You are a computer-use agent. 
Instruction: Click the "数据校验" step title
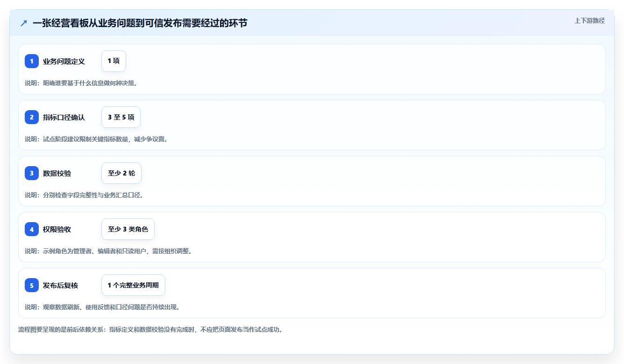(57, 173)
